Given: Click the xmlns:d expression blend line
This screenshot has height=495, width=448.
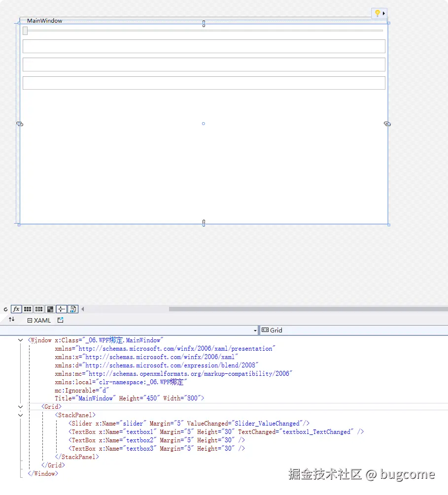Looking at the screenshot, I should (x=157, y=365).
